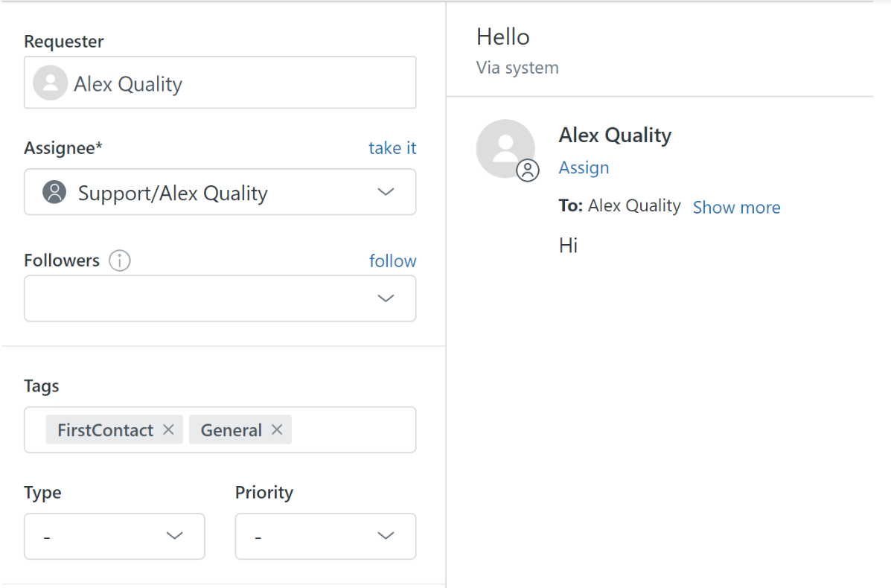Click the 'follow' link
Screen dimensions: 891x588
click(x=392, y=261)
